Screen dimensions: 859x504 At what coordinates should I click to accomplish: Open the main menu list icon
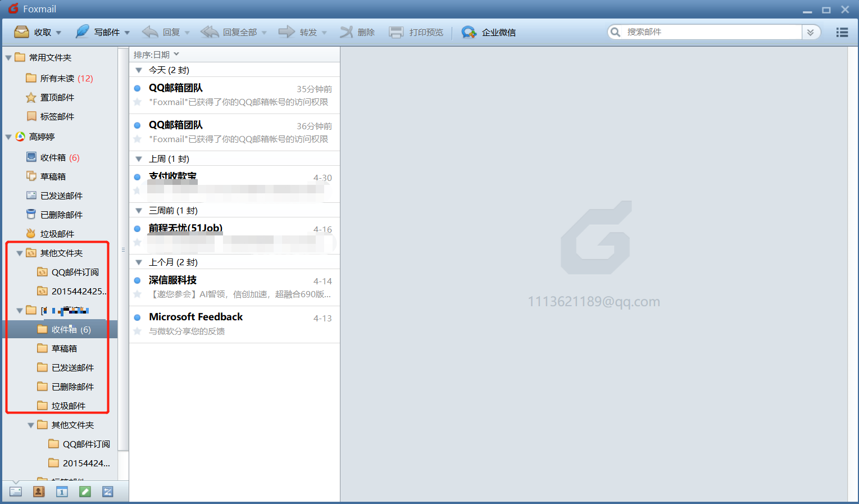click(x=842, y=33)
